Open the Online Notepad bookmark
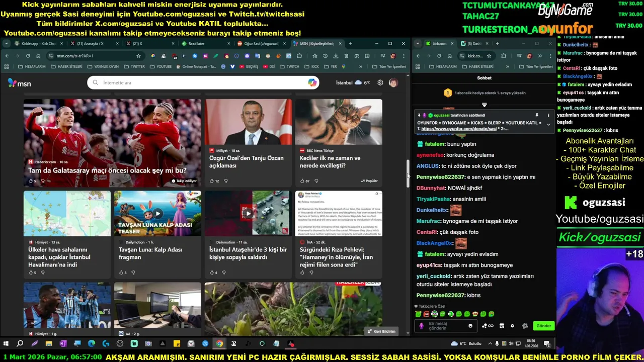The height and width of the screenshot is (362, 644). 196,66
